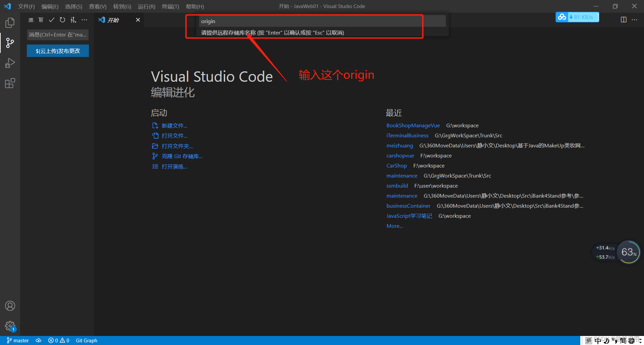Open the 终端(T) menu

[170, 6]
